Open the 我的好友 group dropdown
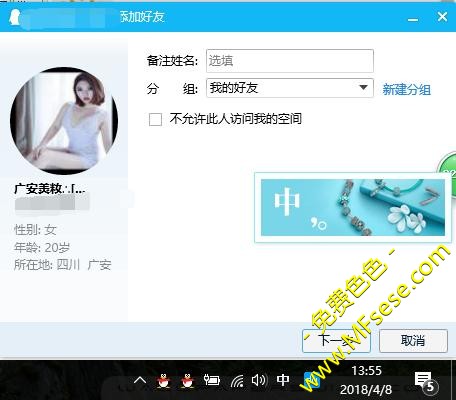The width and height of the screenshot is (456, 400). pyautogui.click(x=290, y=88)
